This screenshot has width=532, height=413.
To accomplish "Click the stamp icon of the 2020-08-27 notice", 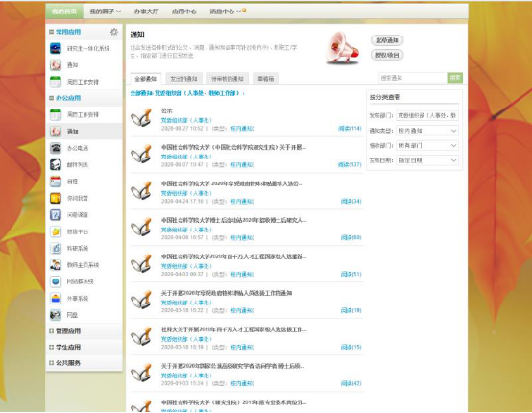I will (141, 117).
